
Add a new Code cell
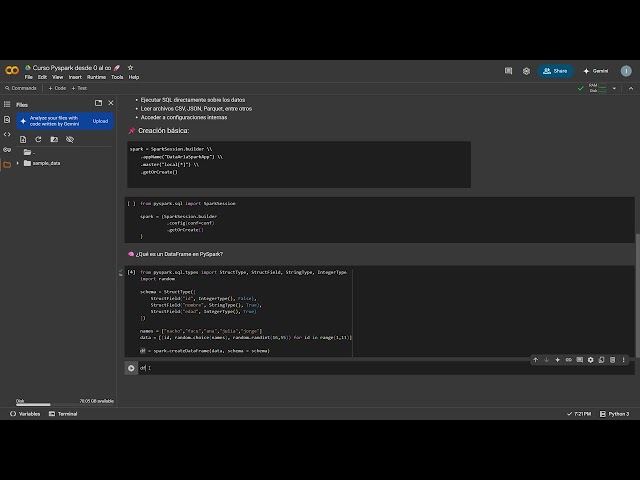coord(57,88)
